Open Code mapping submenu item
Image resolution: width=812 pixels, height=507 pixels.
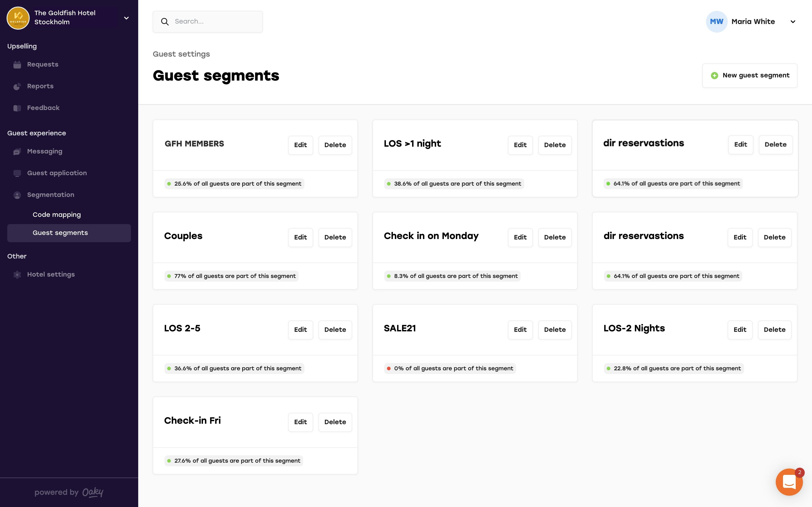(x=57, y=215)
